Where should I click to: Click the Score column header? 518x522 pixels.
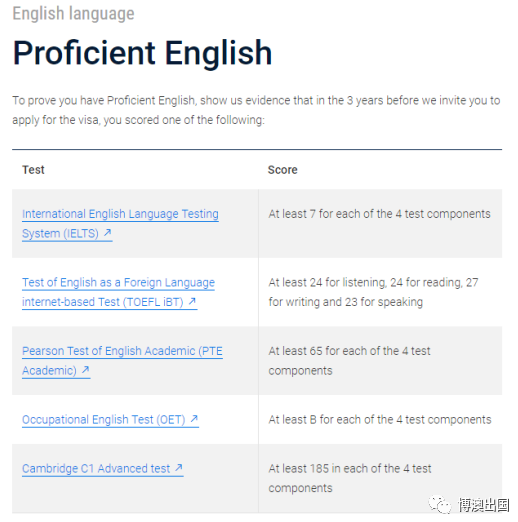pyautogui.click(x=283, y=170)
